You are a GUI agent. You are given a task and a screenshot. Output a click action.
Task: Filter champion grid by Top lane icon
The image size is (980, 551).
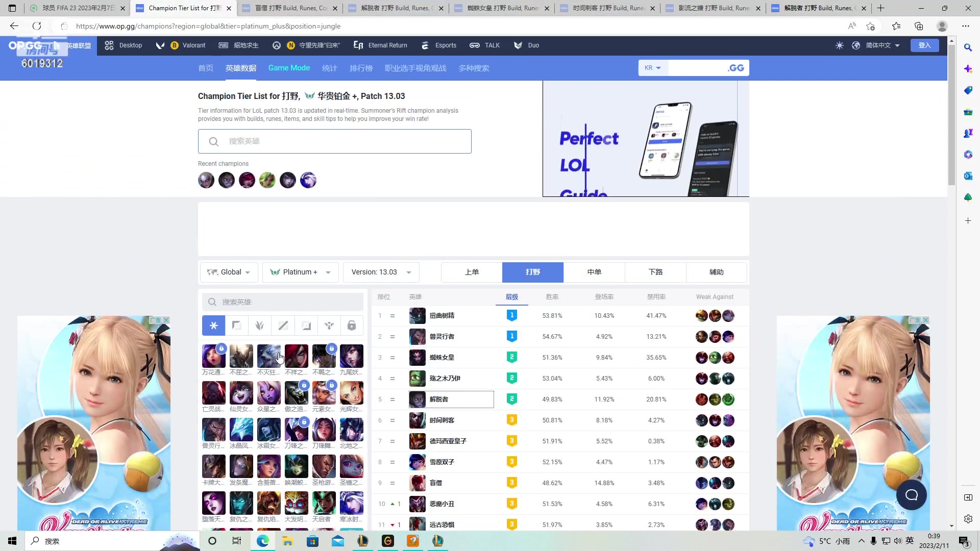(x=236, y=325)
